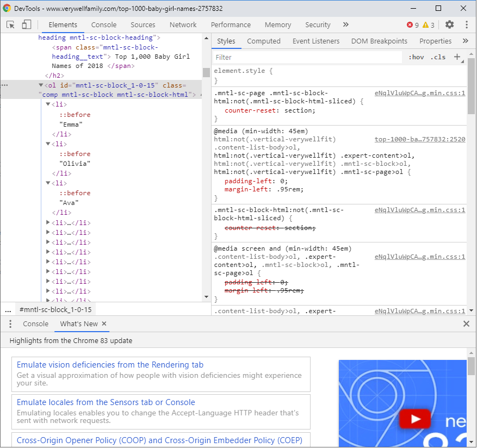This screenshot has width=477, height=448.
Task: Open the Properties tab
Action: 435,41
